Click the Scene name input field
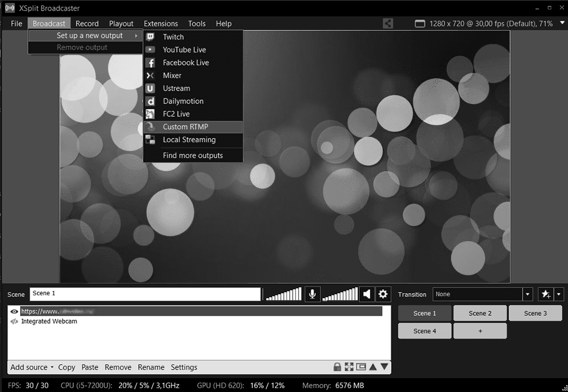 pos(145,294)
